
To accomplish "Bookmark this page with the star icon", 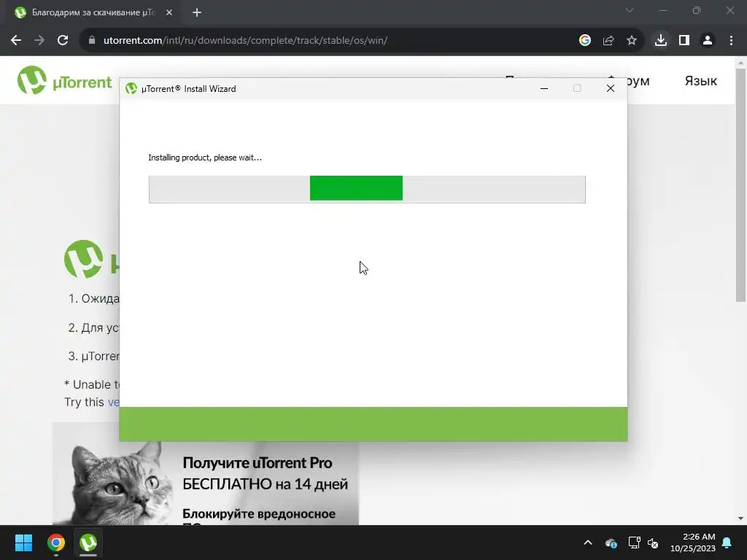I will [x=632, y=41].
